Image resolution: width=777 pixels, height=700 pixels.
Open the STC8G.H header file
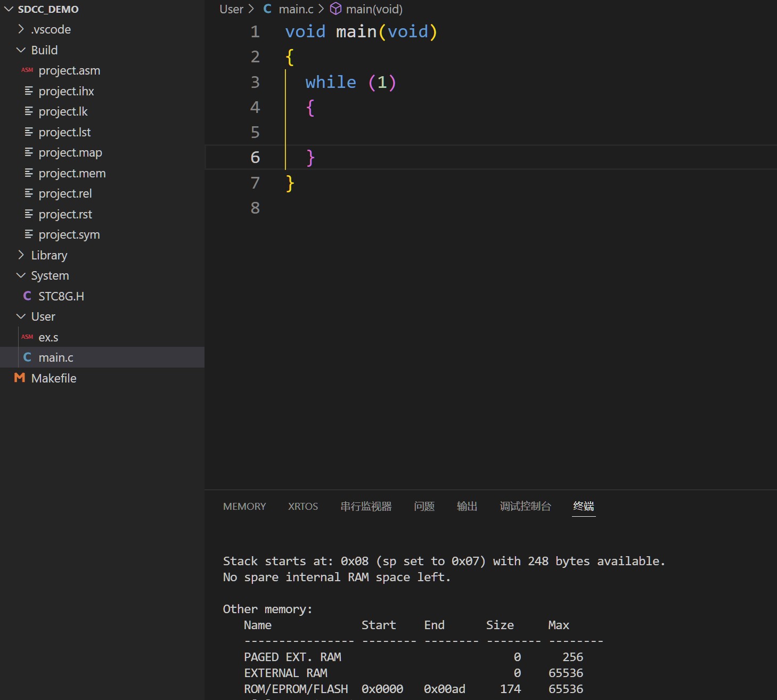pyautogui.click(x=61, y=296)
